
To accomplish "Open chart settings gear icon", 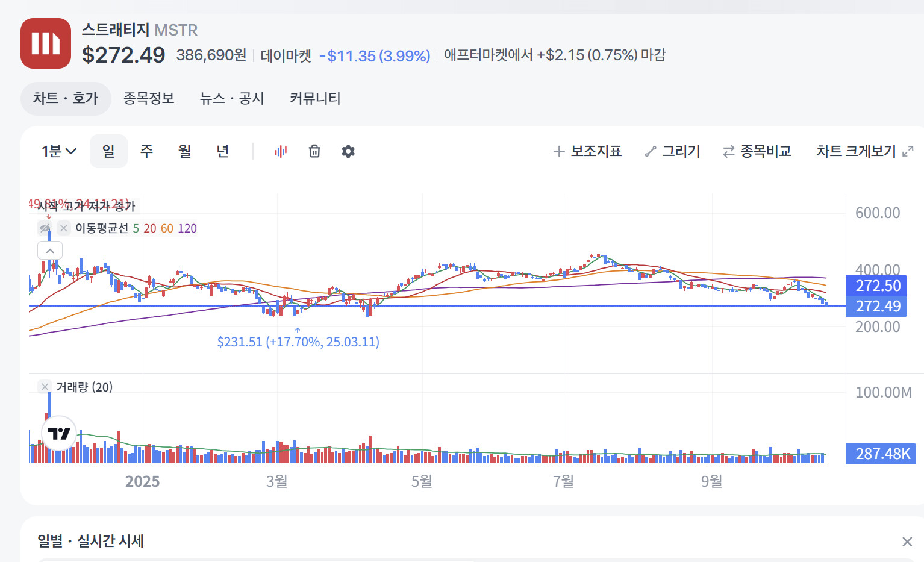I will 348,151.
